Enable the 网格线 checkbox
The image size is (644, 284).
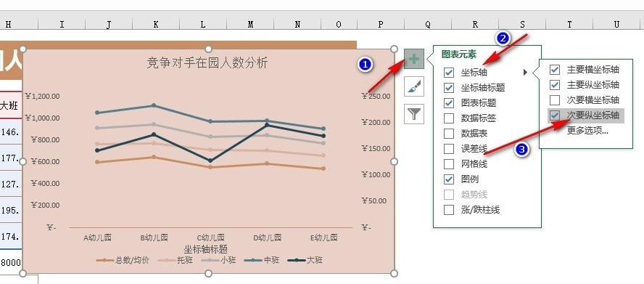[449, 164]
